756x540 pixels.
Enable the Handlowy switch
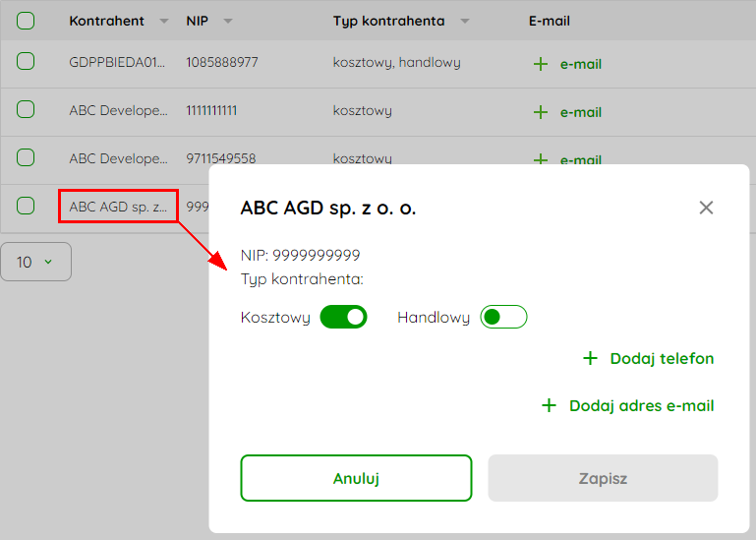(503, 317)
